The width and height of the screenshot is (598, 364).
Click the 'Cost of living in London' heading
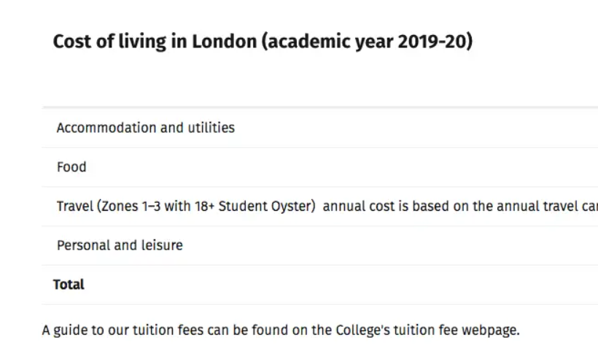(x=263, y=42)
